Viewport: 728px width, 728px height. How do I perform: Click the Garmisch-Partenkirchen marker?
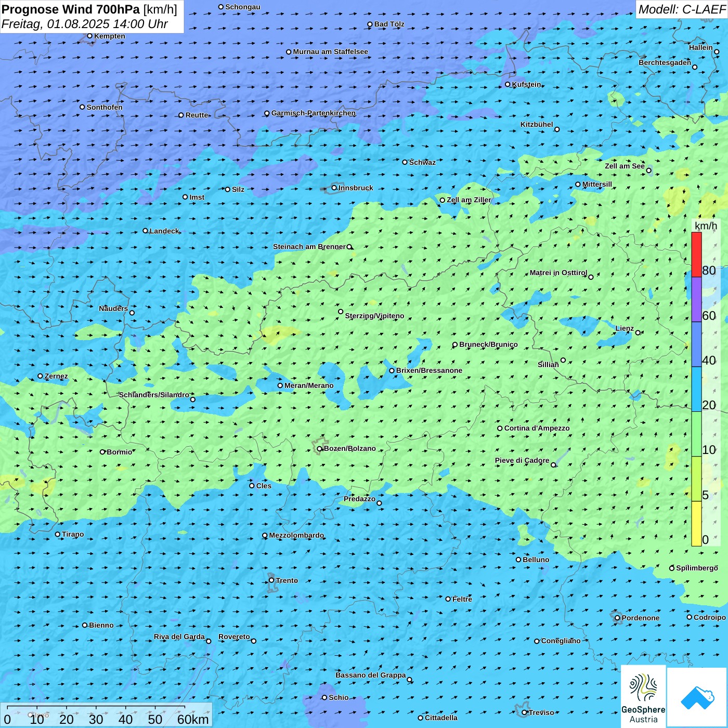click(267, 113)
